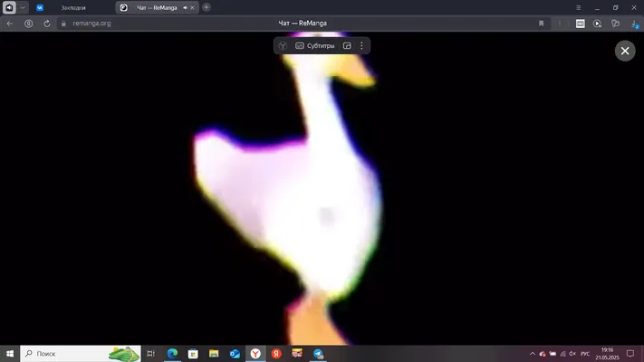This screenshot has width=644, height=362.
Task: Open the video toolbar three-dot menu
Action: 361,46
